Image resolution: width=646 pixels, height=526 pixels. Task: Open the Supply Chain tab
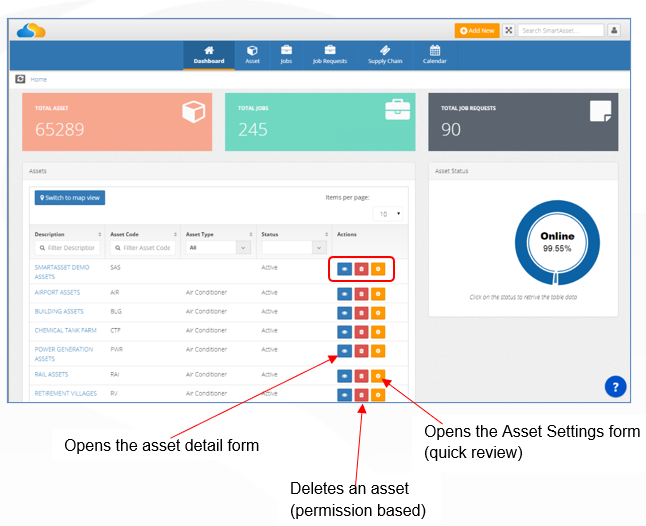[x=385, y=55]
